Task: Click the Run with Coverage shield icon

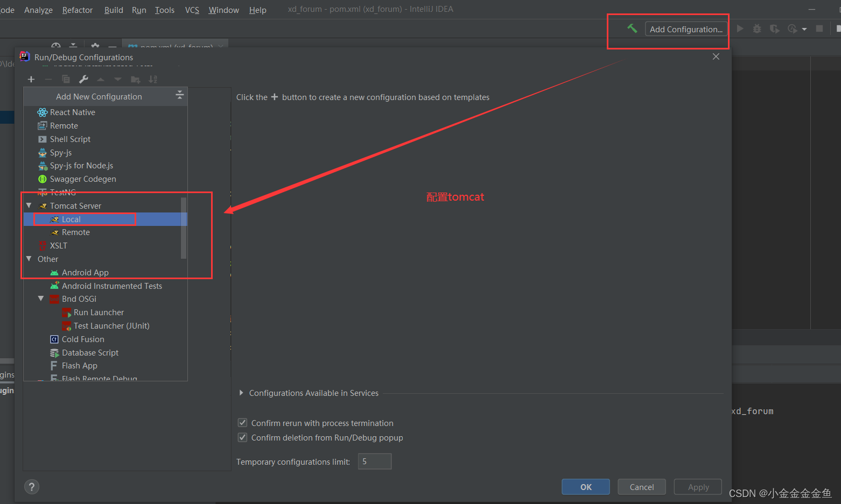Action: [775, 29]
